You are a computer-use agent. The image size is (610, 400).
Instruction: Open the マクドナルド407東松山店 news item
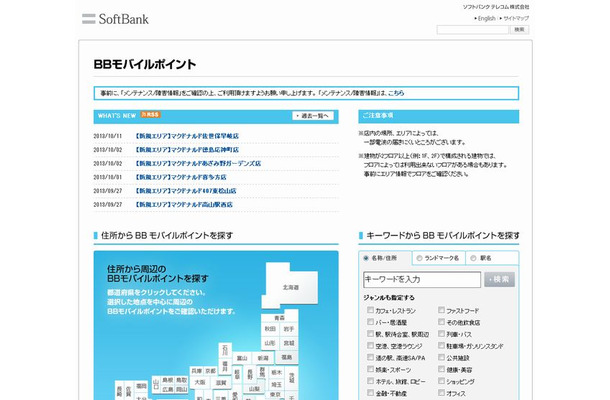pos(185,191)
